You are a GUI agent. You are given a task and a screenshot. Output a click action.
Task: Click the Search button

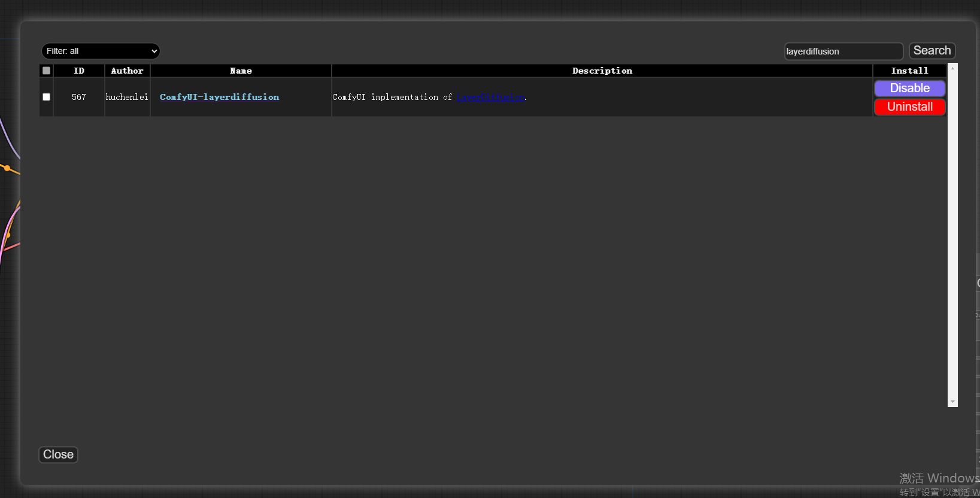click(932, 51)
